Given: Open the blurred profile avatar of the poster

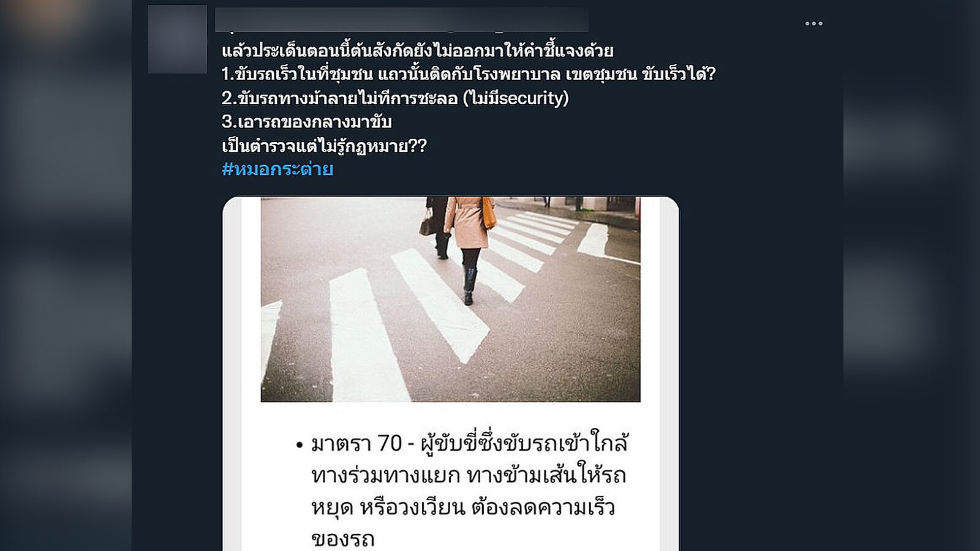Looking at the screenshot, I should pyautogui.click(x=177, y=39).
